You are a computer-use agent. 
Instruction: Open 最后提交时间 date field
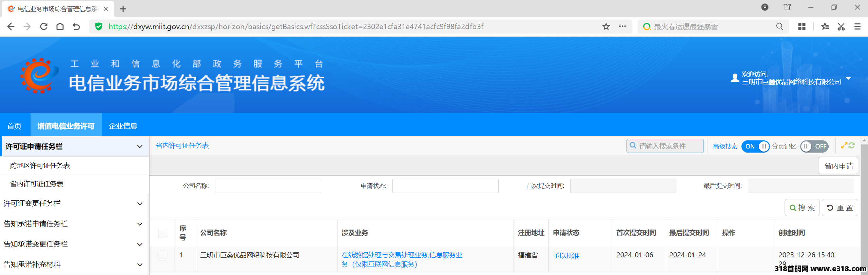(x=801, y=186)
